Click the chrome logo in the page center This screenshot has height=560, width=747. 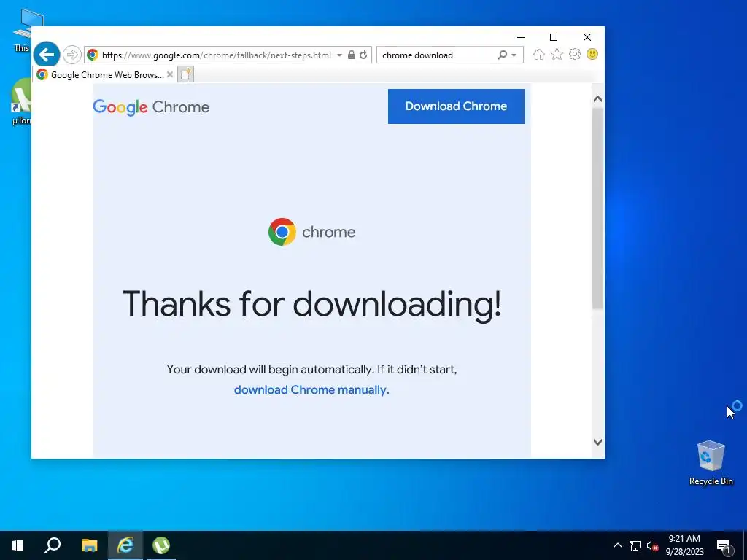pos(311,232)
